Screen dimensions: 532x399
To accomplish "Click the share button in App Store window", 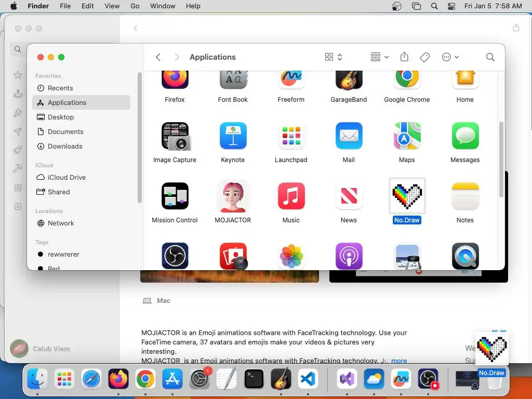I will tap(516, 28).
